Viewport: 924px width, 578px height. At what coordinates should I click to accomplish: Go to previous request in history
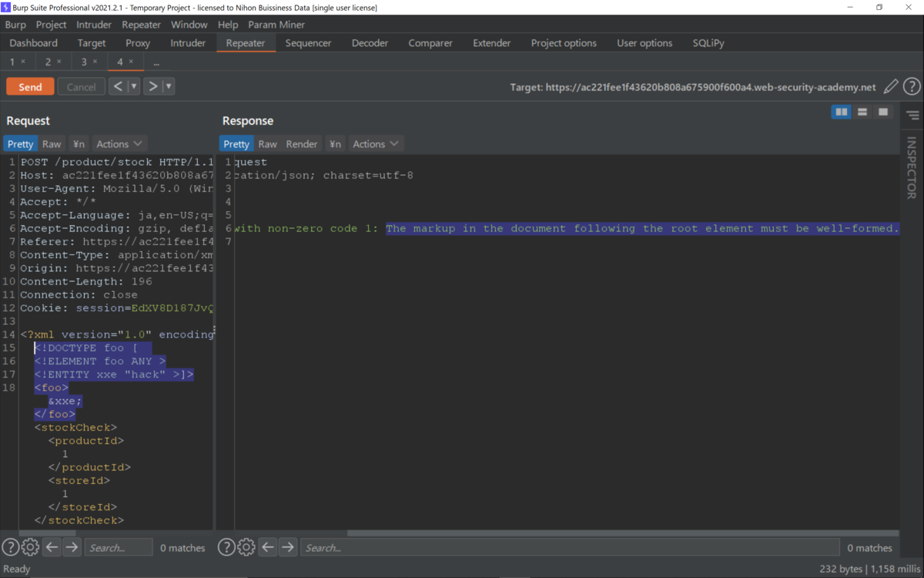[118, 86]
